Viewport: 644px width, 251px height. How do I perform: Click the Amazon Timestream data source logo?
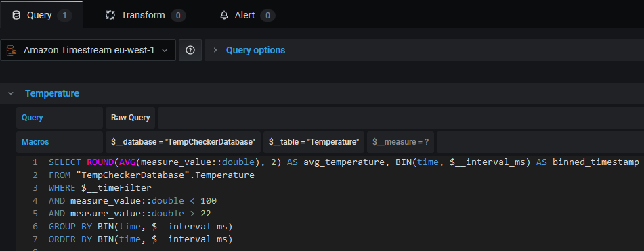click(x=11, y=51)
